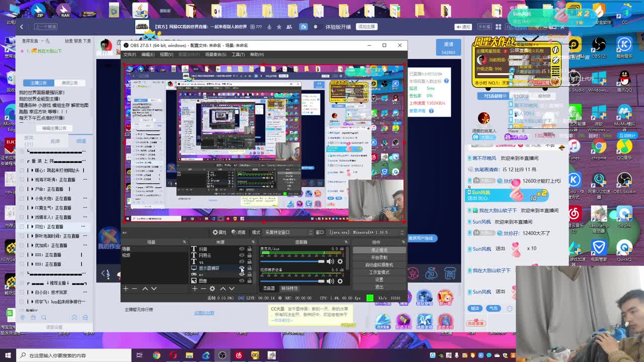Open 属性 properties for the selected source

click(219, 232)
